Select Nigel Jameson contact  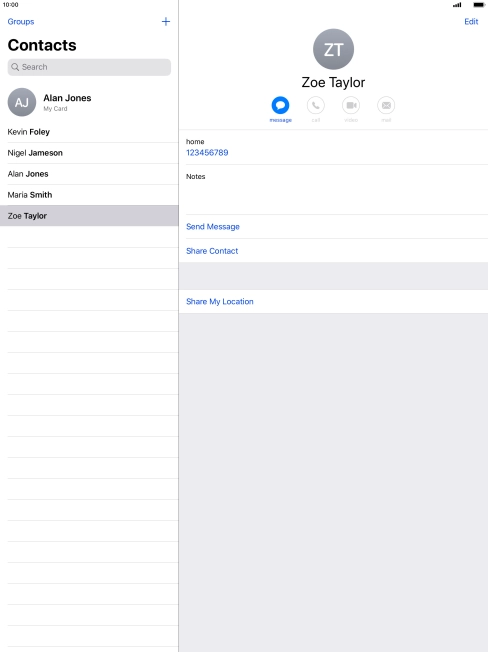[x=89, y=153]
